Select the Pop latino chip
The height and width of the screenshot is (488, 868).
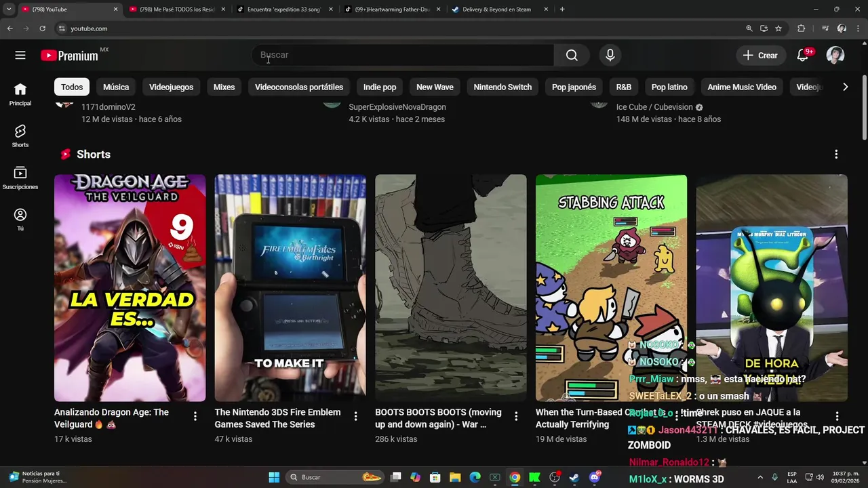(x=669, y=87)
